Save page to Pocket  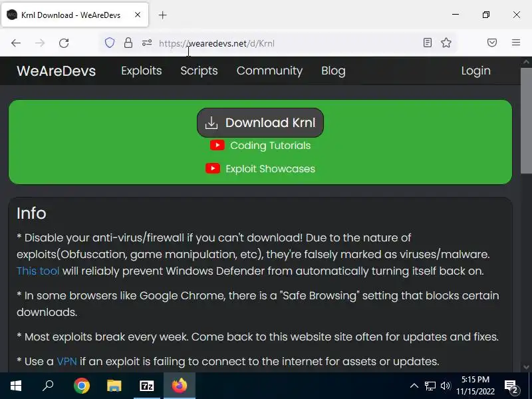pyautogui.click(x=492, y=43)
